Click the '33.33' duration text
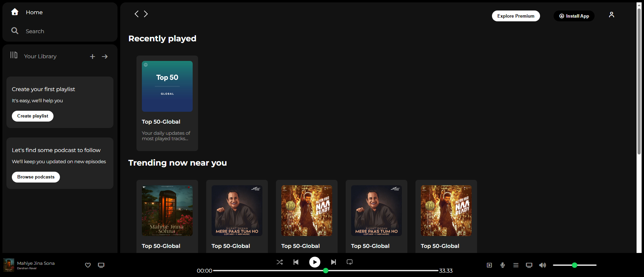The image size is (644, 277). (x=446, y=271)
